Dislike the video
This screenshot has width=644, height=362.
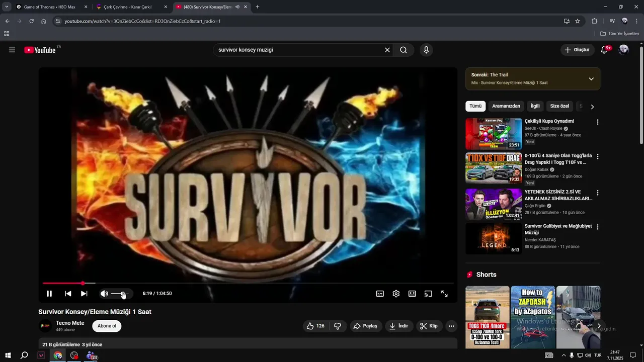(338, 326)
